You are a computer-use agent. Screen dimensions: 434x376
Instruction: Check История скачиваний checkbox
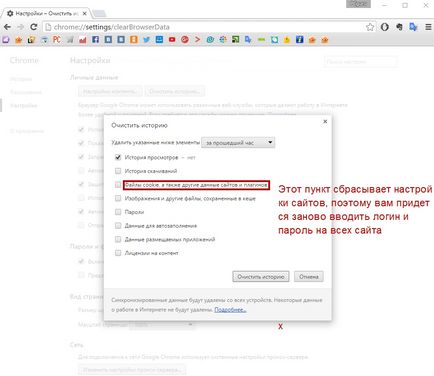click(118, 171)
